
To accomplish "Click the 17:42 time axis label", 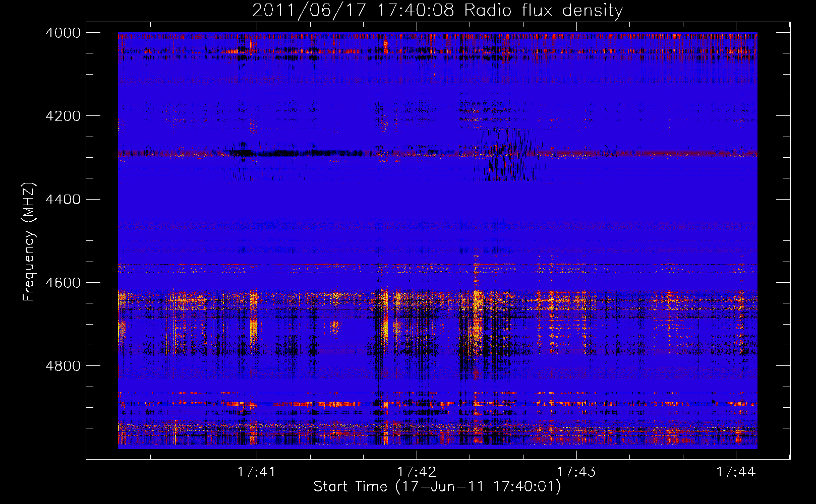I will coord(417,472).
